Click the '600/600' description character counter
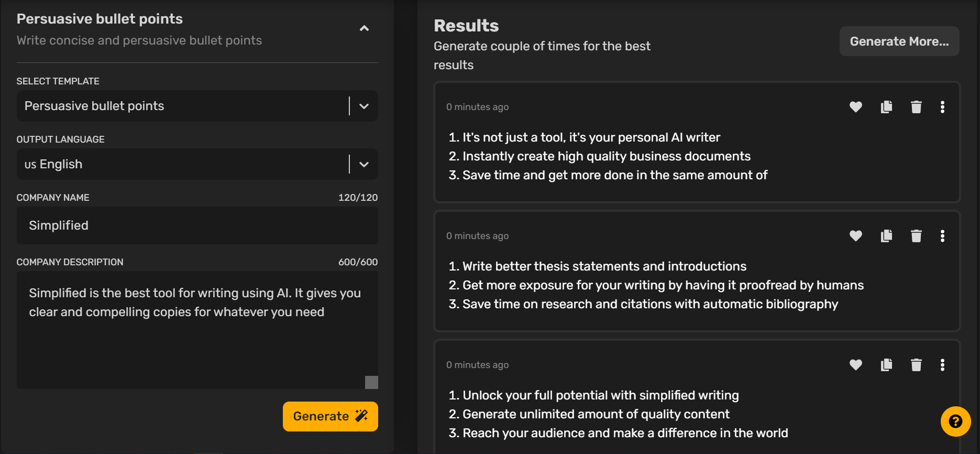This screenshot has width=980, height=454. coord(358,262)
